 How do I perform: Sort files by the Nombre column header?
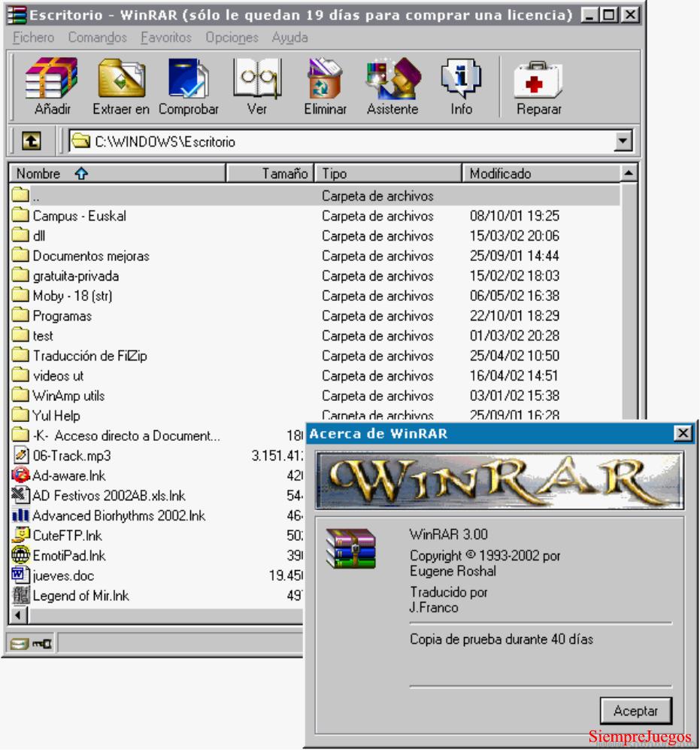(x=117, y=173)
